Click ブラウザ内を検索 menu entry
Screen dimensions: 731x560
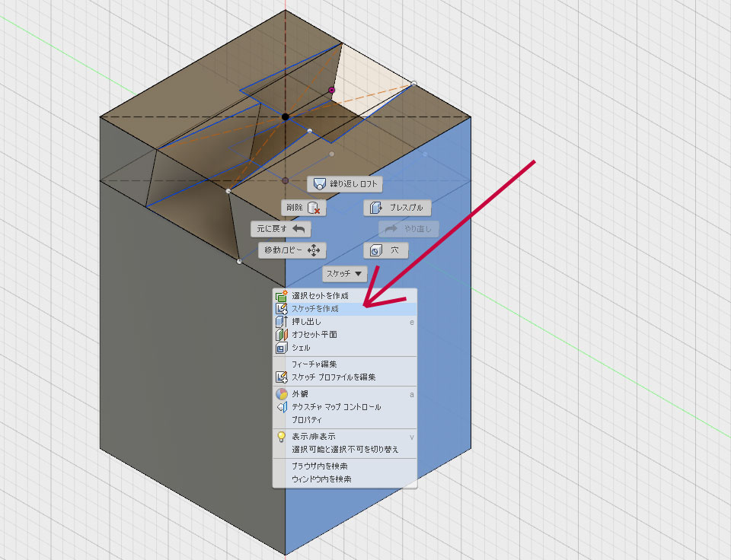(321, 466)
